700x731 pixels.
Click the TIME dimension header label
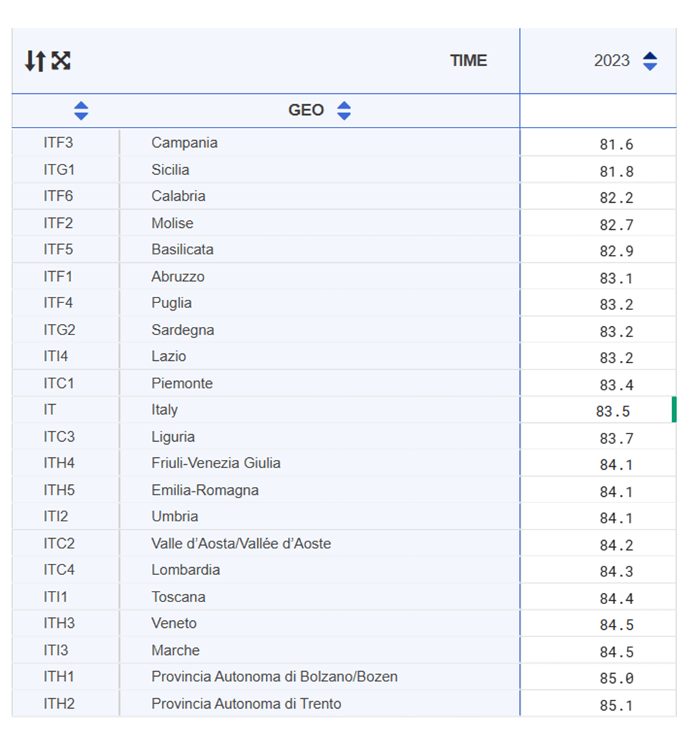coord(468,61)
